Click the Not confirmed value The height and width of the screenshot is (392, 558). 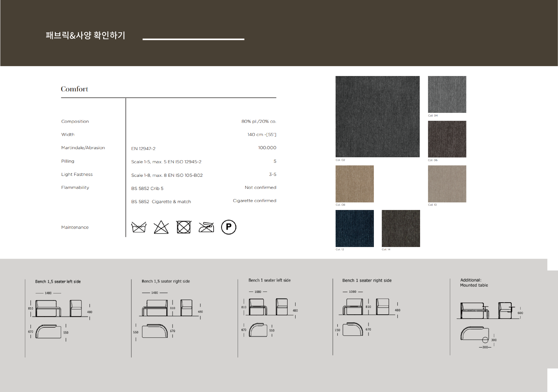click(x=260, y=187)
